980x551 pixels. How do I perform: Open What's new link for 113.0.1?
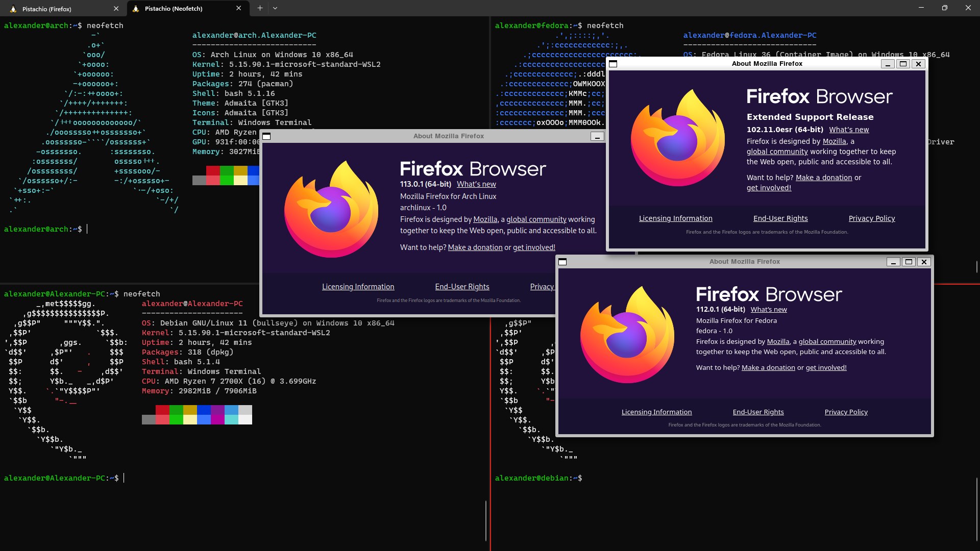tap(476, 184)
